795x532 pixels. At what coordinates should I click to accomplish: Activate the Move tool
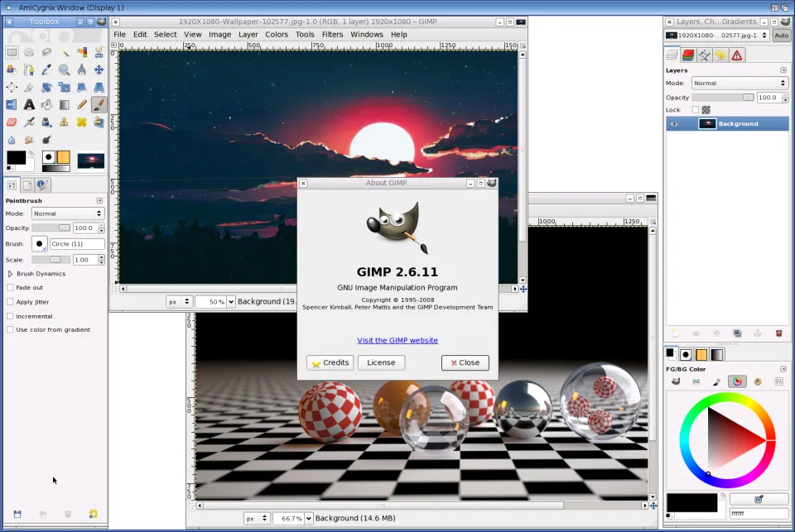(x=99, y=70)
